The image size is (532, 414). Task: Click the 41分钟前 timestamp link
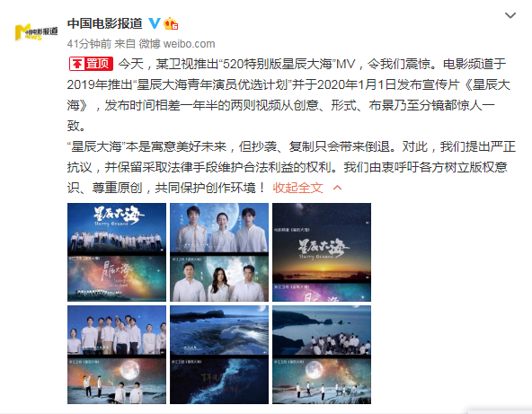click(89, 44)
